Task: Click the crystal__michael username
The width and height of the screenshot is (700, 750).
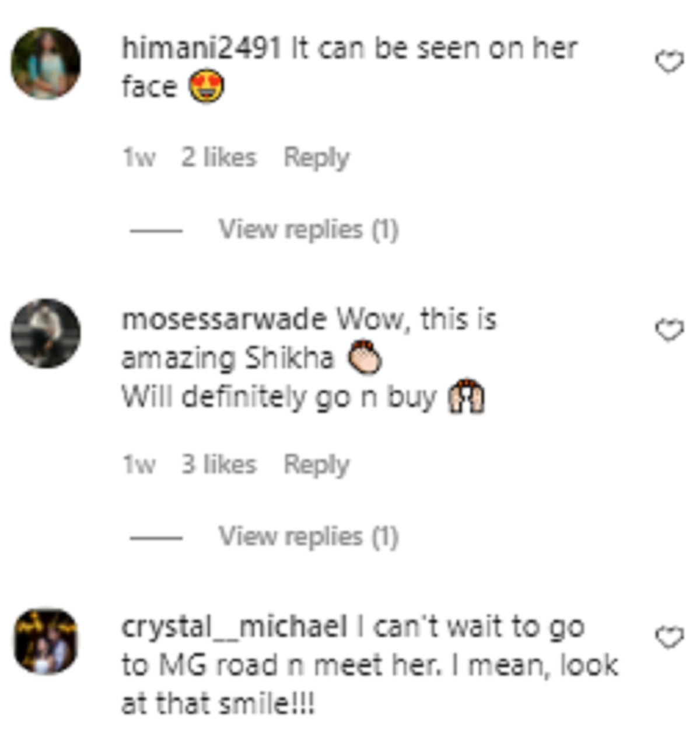Action: point(235,628)
